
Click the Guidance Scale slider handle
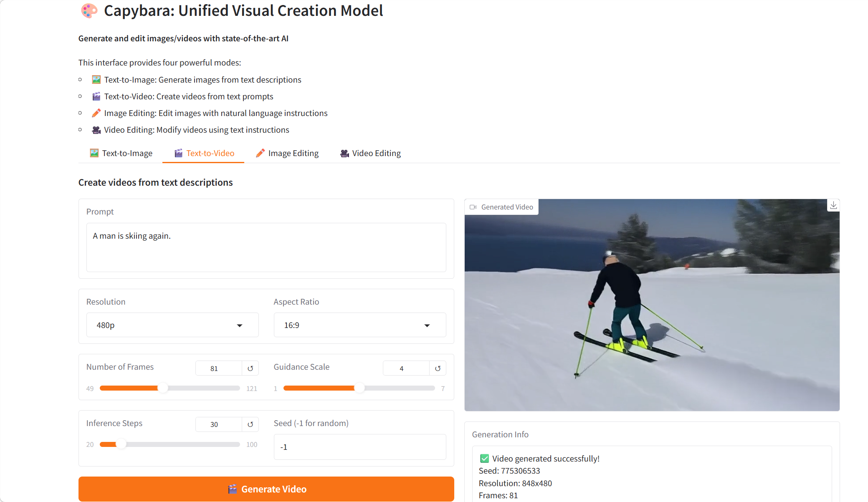point(359,388)
